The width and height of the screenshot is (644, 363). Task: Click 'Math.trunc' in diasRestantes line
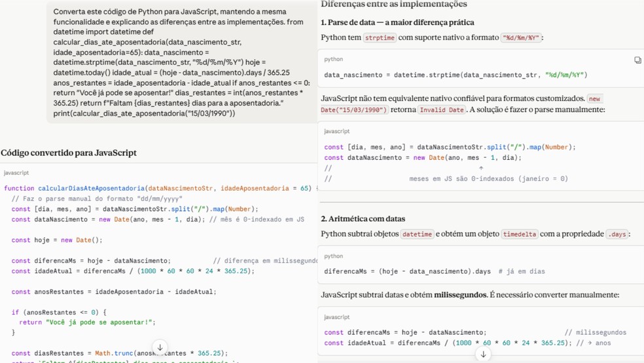point(114,353)
